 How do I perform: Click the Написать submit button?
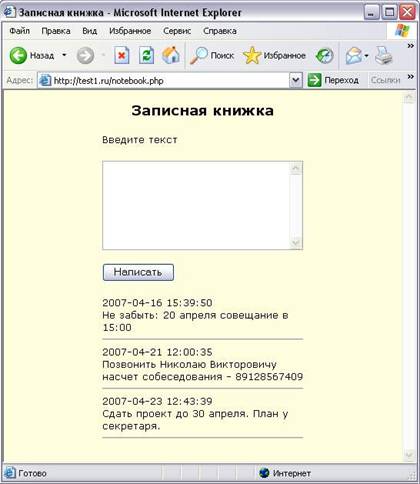pyautogui.click(x=138, y=272)
